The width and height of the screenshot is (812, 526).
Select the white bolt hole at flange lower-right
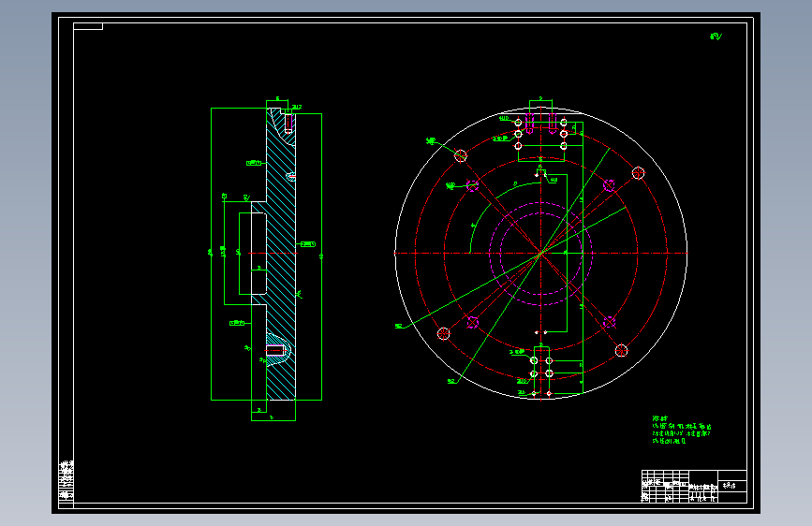click(622, 350)
